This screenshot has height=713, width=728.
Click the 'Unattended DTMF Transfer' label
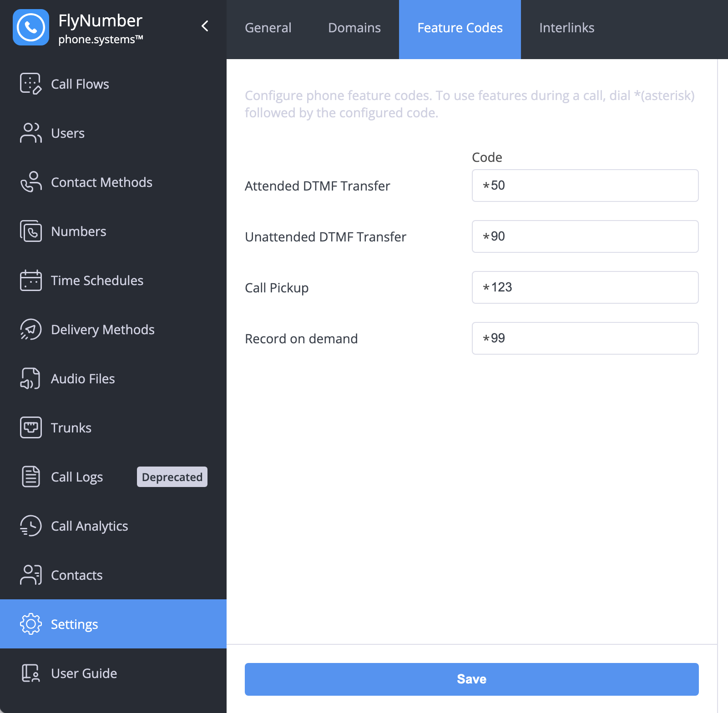tap(326, 237)
